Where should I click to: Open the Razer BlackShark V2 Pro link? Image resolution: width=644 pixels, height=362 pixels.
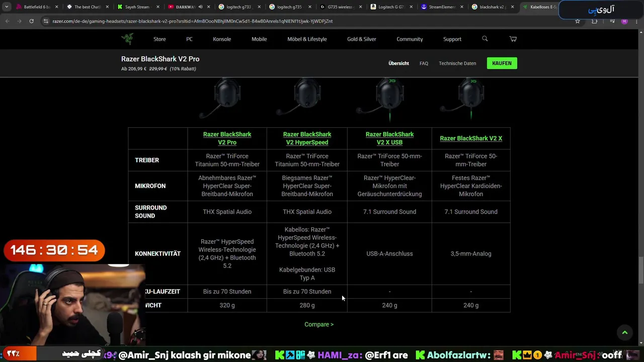coord(227,138)
